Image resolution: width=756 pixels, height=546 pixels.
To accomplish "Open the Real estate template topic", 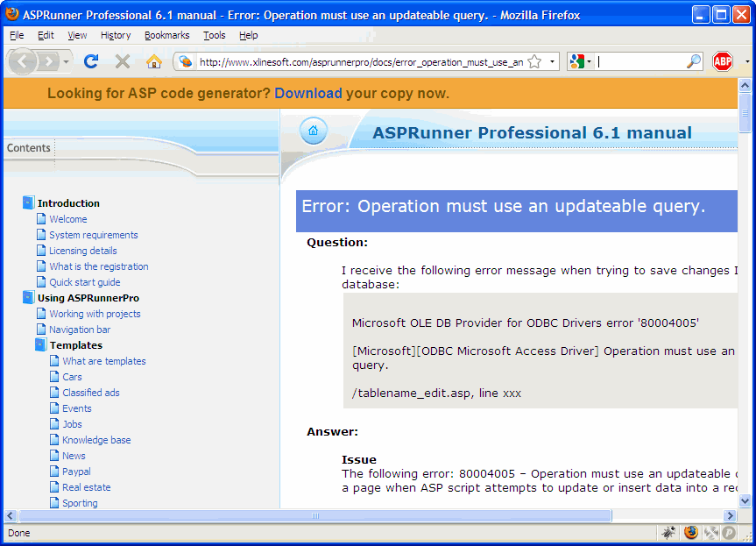I will (87, 487).
